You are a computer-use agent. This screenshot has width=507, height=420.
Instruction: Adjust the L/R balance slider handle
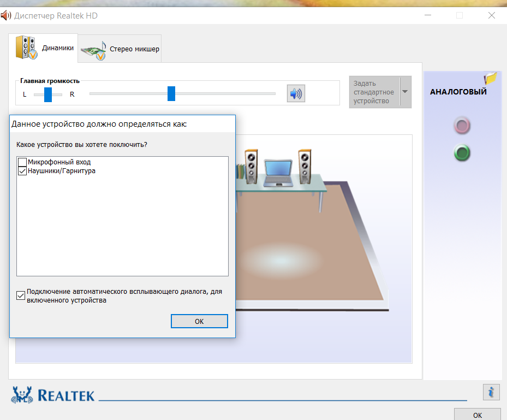[48, 94]
